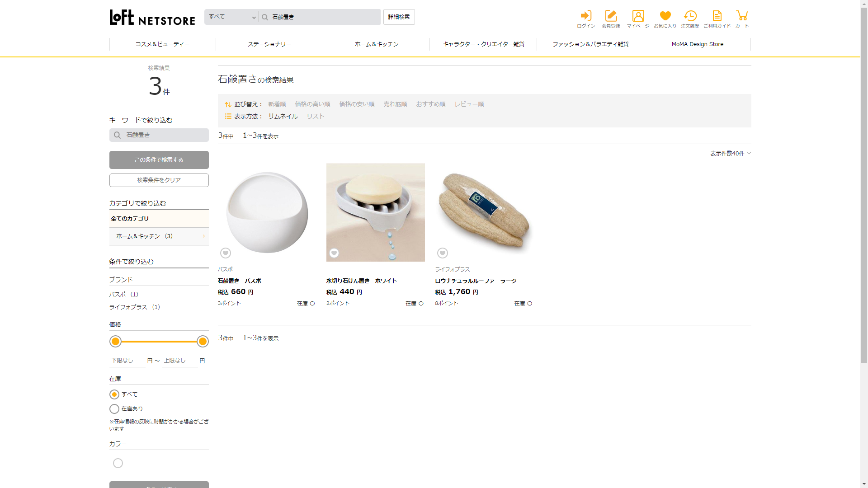Sort results by 価格の安い順
The width and height of the screenshot is (868, 488).
[357, 104]
